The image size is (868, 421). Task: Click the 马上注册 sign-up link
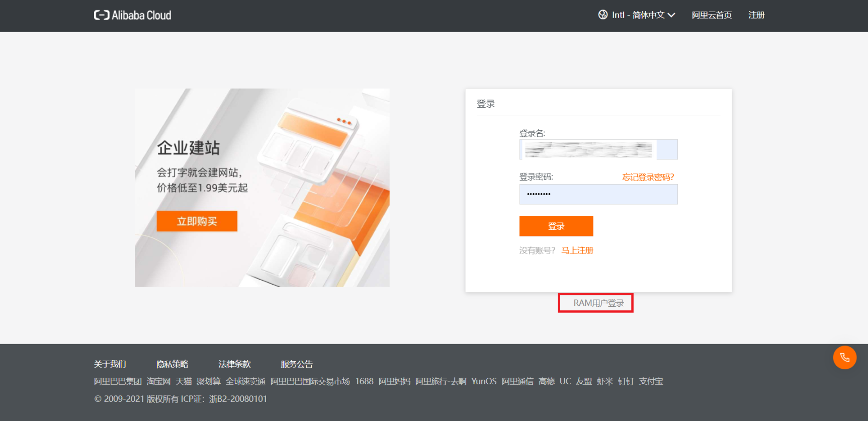(x=577, y=250)
